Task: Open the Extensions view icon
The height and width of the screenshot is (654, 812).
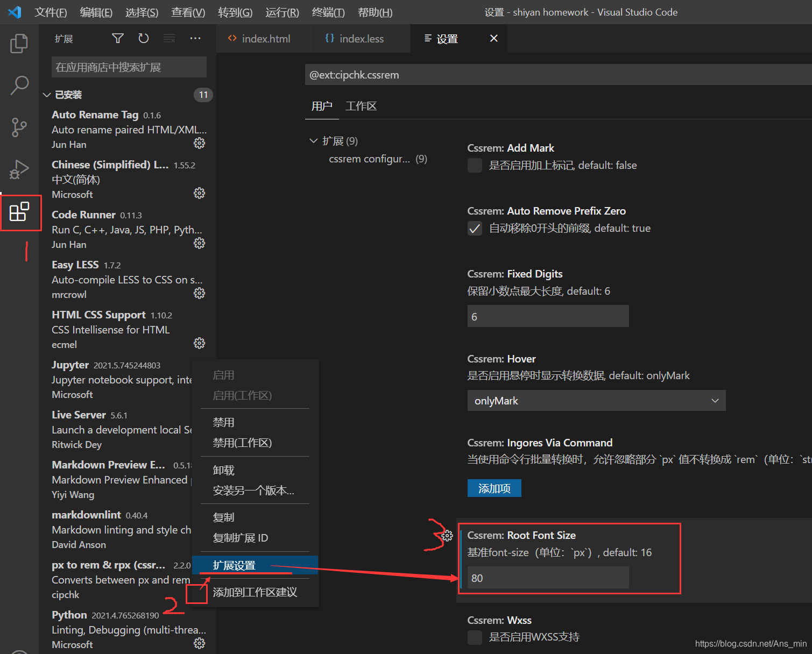Action: pyautogui.click(x=19, y=212)
